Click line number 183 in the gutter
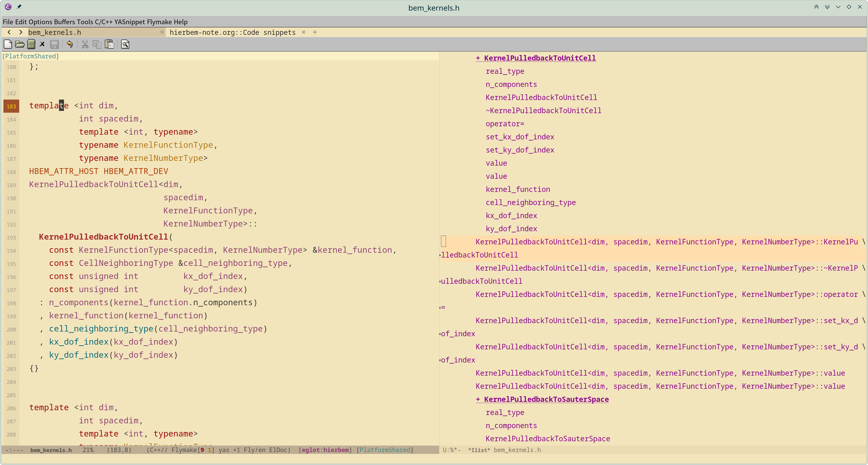 click(x=11, y=106)
